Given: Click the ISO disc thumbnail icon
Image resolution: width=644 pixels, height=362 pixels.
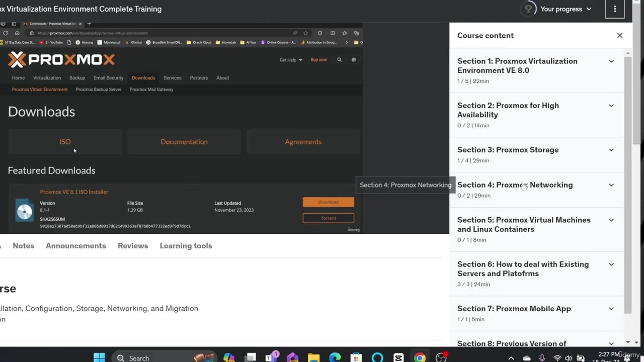Looking at the screenshot, I should 24,210.
